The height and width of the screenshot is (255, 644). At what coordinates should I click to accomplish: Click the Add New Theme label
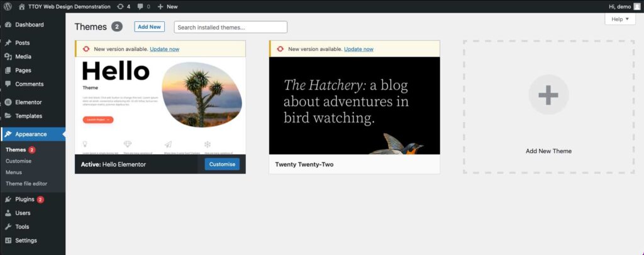click(x=548, y=151)
